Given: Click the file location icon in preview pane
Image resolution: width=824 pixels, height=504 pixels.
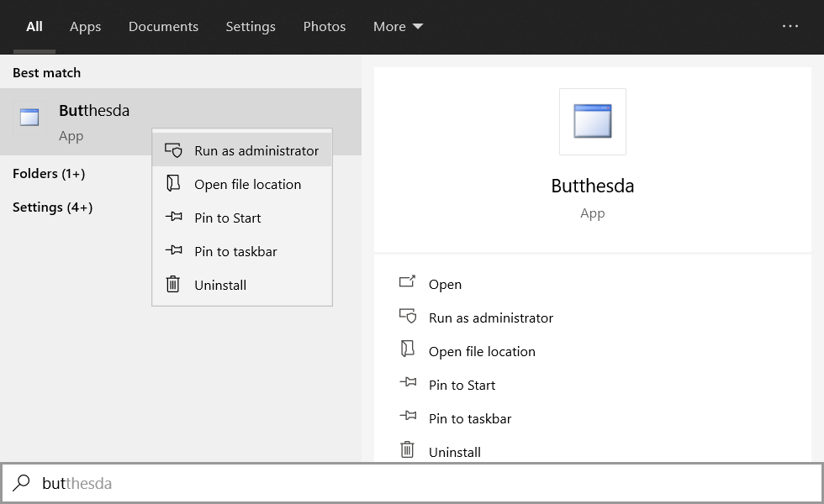Looking at the screenshot, I should click(x=407, y=349).
